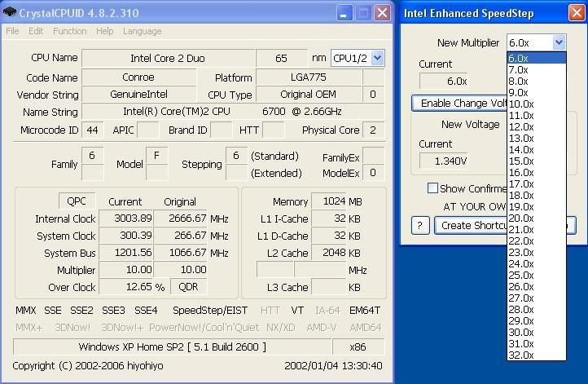This screenshot has width=588, height=384.
Task: Minimize the CrystalCPUID window
Action: 344,13
